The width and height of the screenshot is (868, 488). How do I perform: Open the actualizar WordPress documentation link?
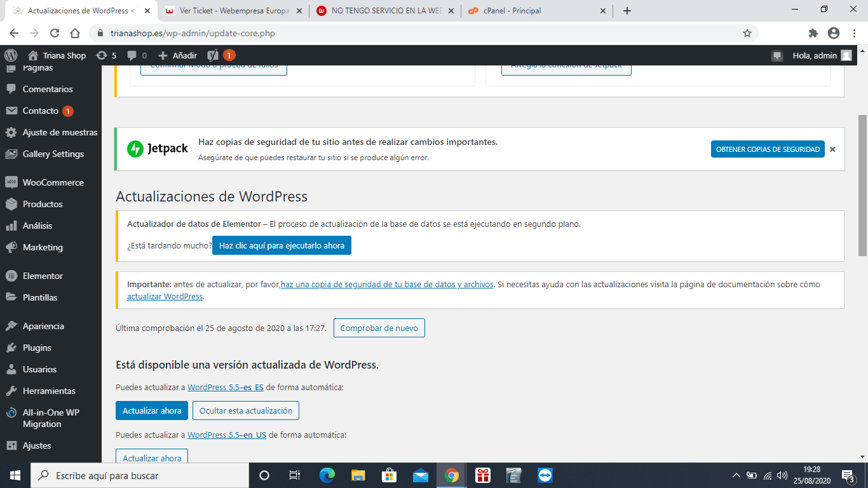coord(165,296)
